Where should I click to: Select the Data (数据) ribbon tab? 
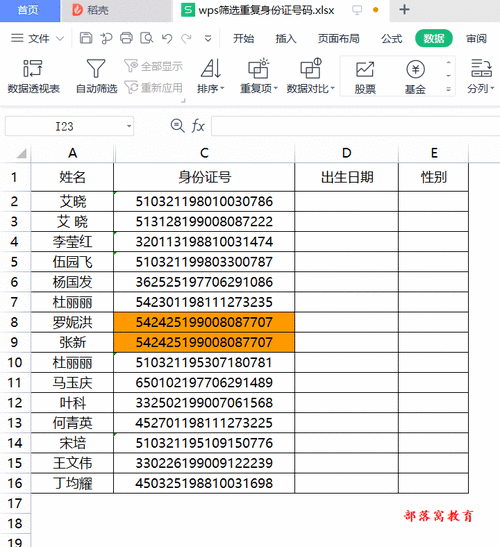click(x=434, y=38)
